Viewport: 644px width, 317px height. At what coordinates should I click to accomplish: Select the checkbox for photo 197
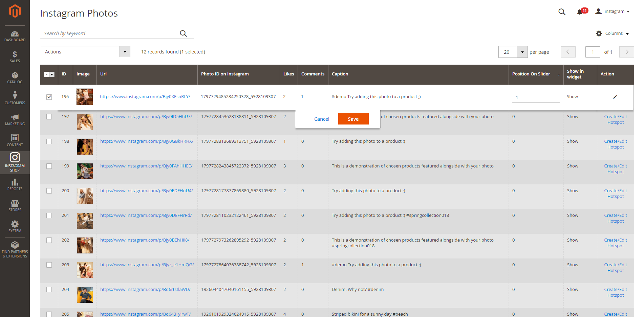pos(49,117)
